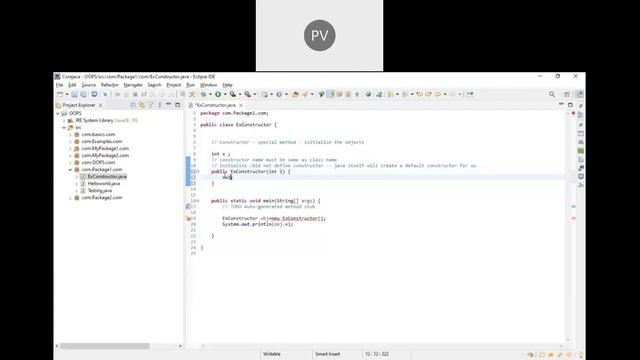Minimize the Project Explorer panel
The image size is (640, 360).
pos(169,104)
